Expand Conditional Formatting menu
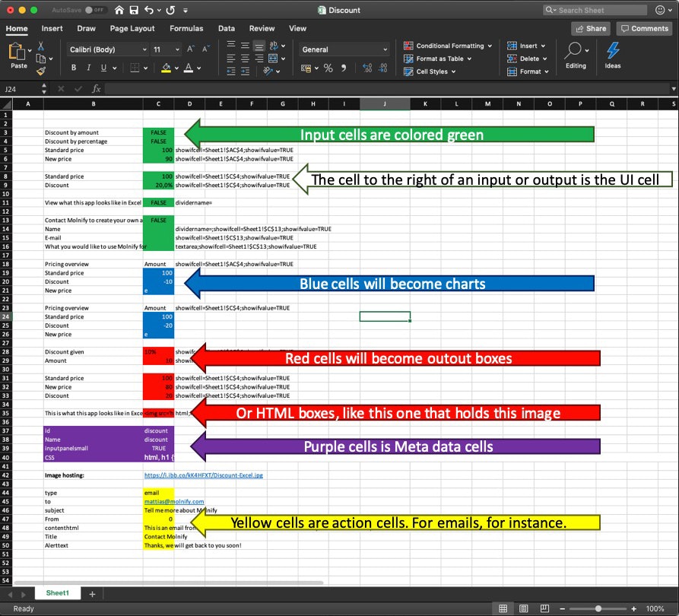 pos(448,46)
